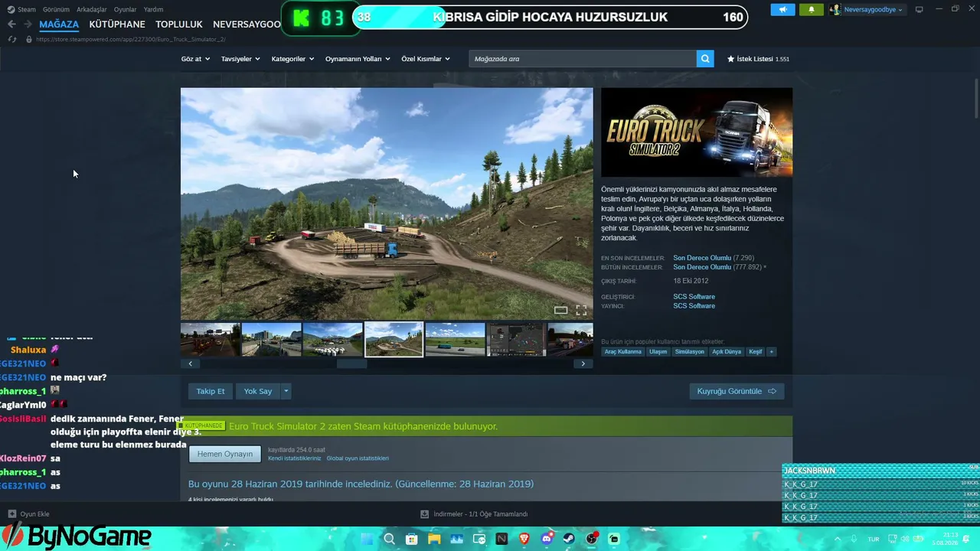Open the Yardım menu

click(153, 10)
